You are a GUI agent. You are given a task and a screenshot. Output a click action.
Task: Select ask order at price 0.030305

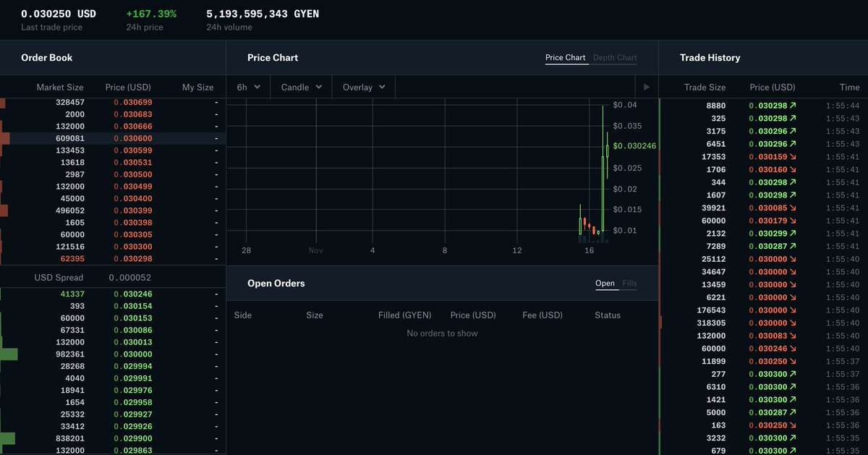113,234
